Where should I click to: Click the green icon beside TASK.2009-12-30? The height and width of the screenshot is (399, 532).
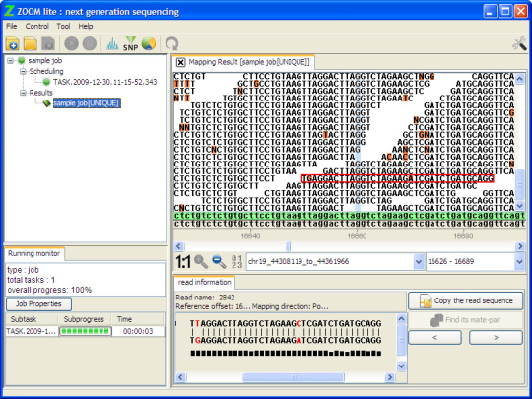point(47,82)
